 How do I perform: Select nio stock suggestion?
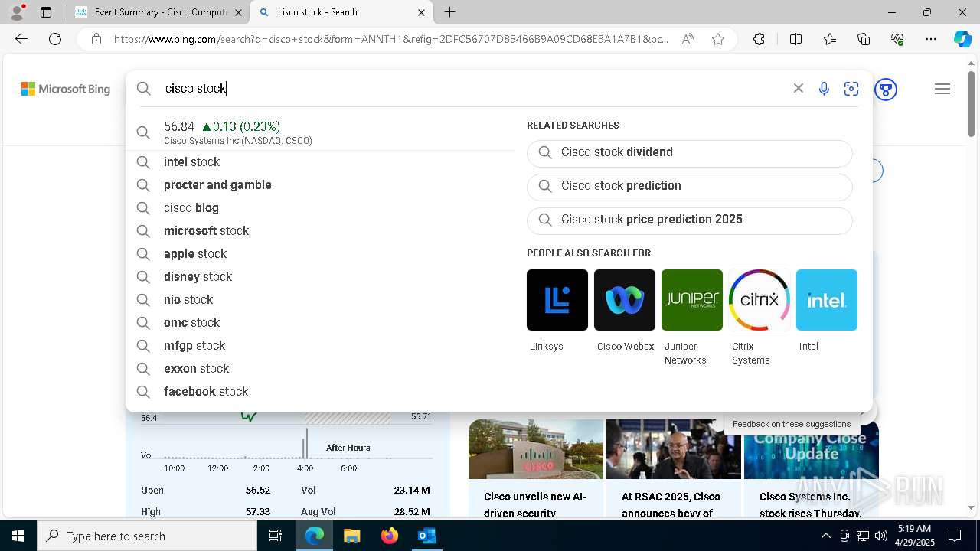tap(320, 300)
